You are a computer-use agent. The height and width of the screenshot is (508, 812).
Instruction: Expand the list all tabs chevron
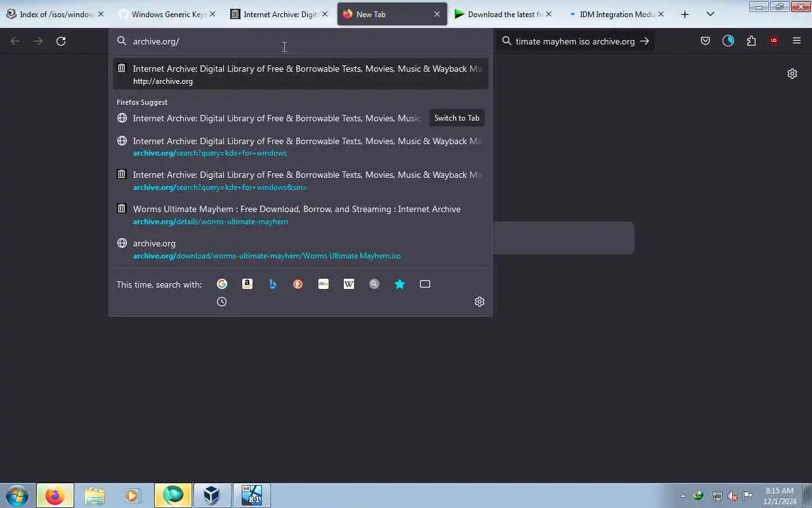tap(710, 14)
